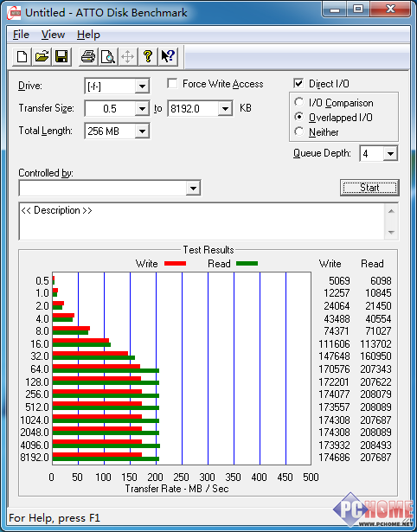Select the Neither radio button
The height and width of the screenshot is (532, 417).
coord(299,131)
